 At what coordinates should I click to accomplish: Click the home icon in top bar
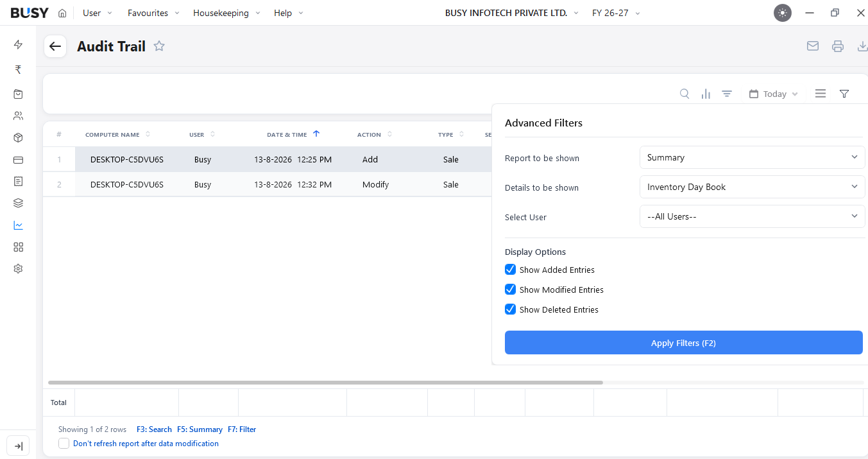[62, 13]
